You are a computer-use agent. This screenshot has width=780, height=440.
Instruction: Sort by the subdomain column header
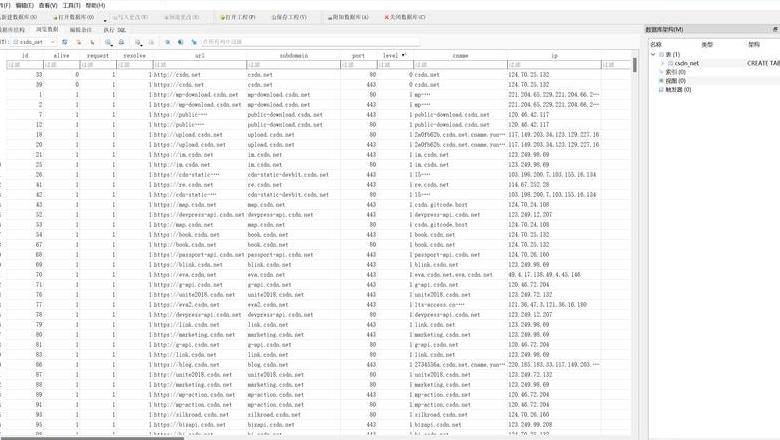pos(293,56)
